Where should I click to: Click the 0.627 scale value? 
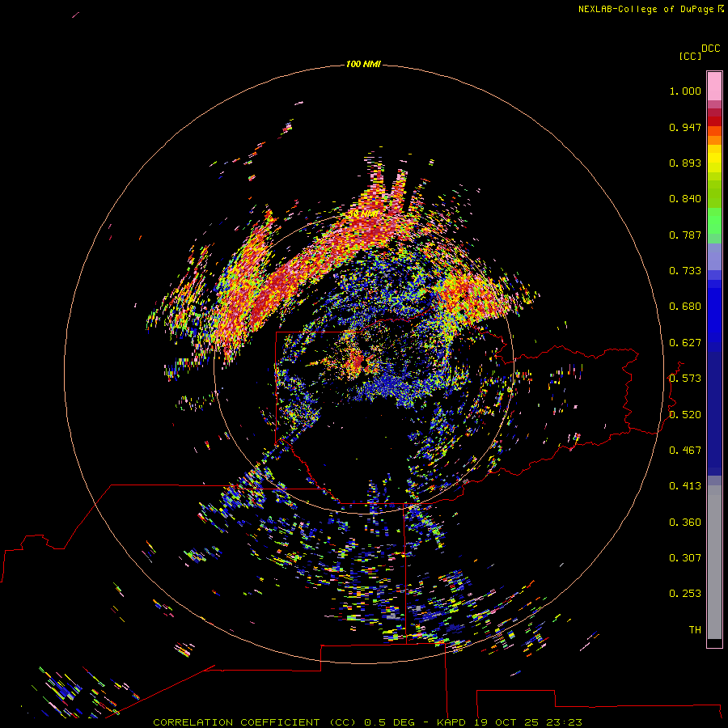click(x=685, y=343)
